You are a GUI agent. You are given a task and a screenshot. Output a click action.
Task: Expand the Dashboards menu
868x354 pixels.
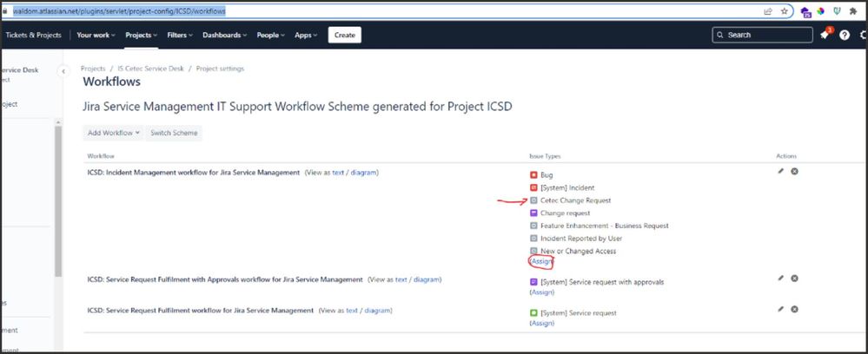tap(225, 35)
